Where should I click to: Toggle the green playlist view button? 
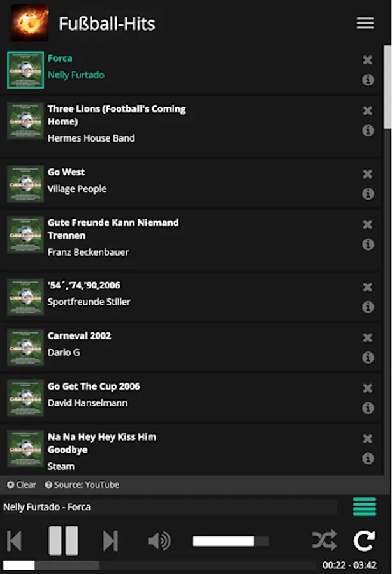tap(365, 506)
